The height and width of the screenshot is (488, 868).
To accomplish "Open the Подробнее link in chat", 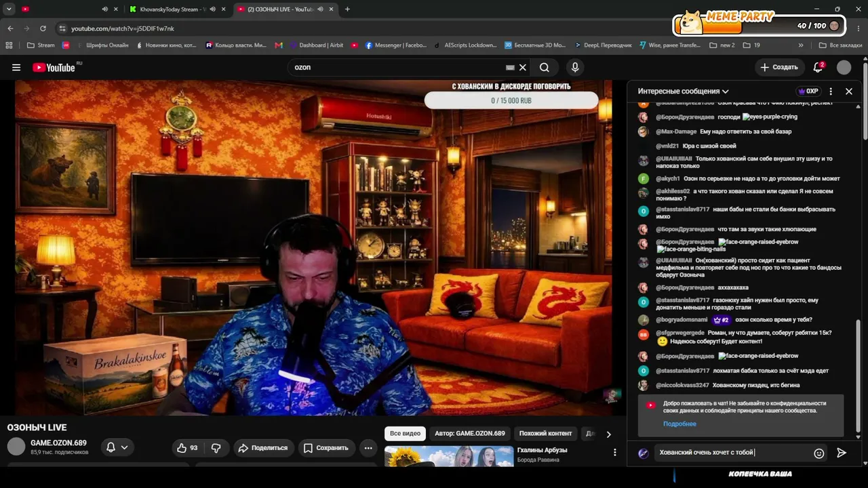I will point(679,424).
